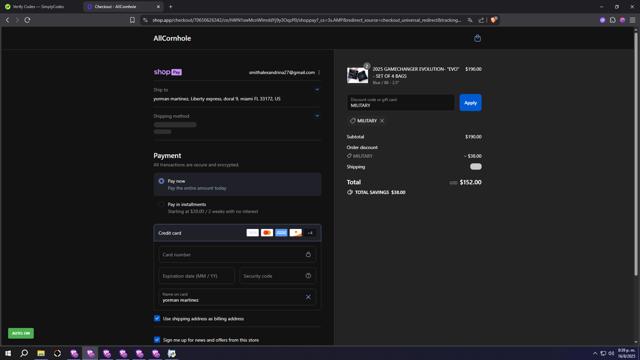Show hidden system tray icons

pos(595,353)
